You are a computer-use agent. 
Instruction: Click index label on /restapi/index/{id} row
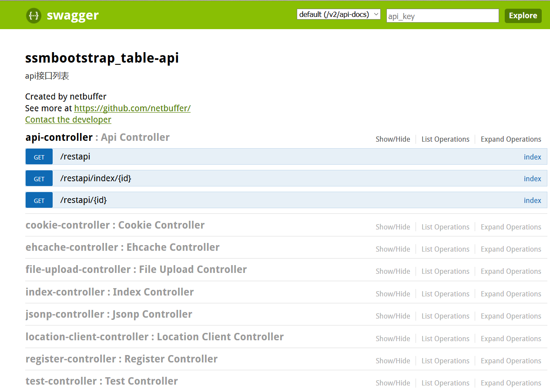point(533,179)
